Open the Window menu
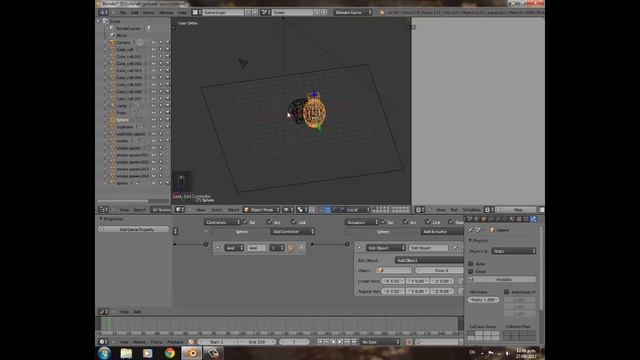 [166, 13]
